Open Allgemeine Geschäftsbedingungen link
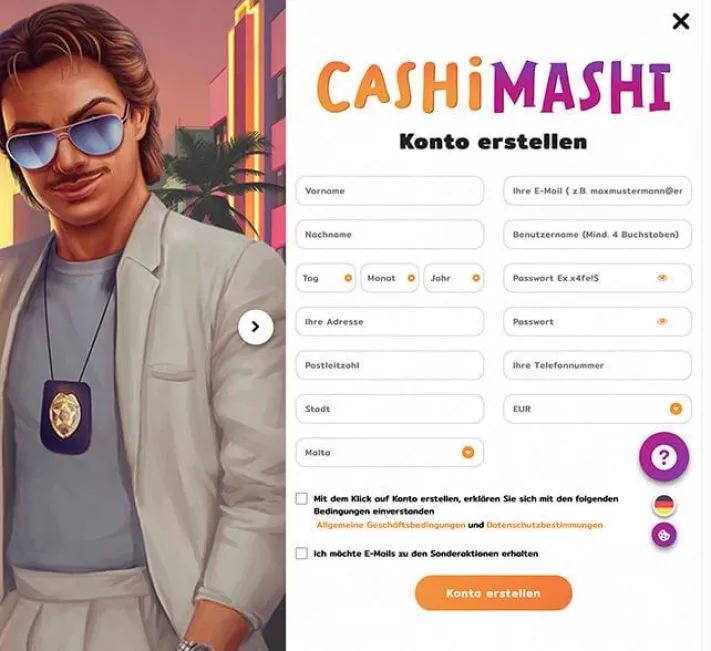 (x=391, y=525)
